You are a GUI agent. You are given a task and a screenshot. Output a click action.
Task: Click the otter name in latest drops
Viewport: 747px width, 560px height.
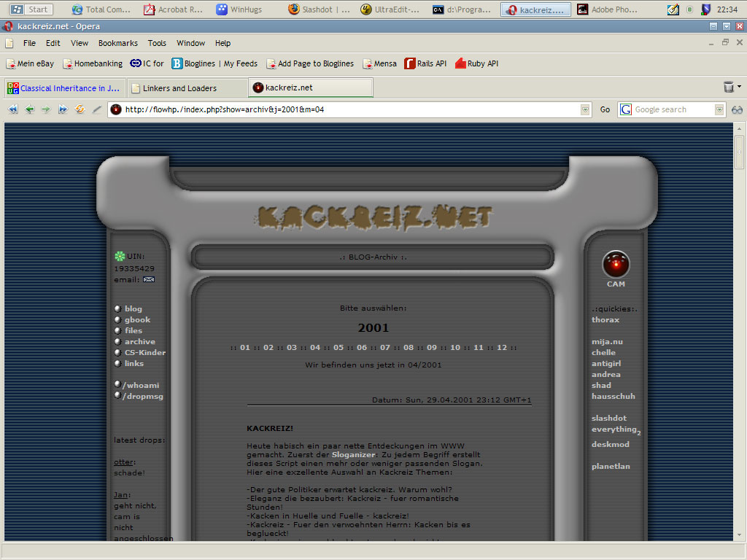tap(124, 462)
